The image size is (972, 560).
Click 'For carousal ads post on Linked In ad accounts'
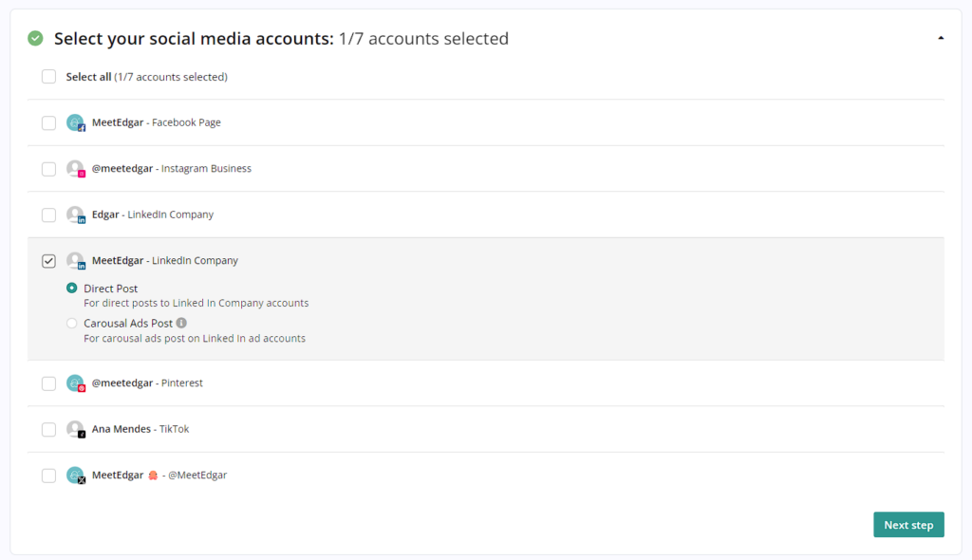[195, 339]
